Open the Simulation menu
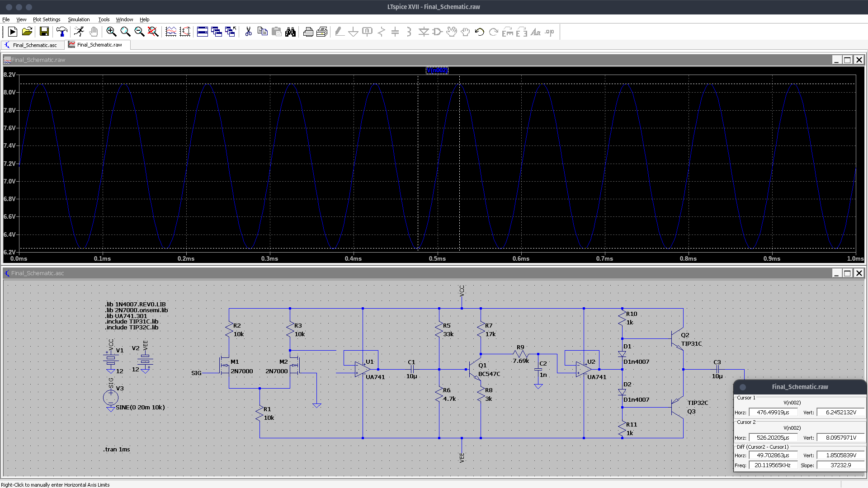The height and width of the screenshot is (488, 868). click(79, 19)
